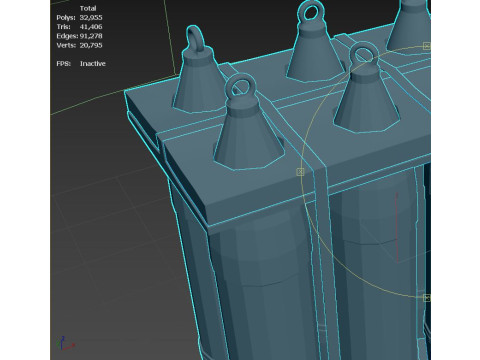Click the Edges value 91,278
The height and width of the screenshot is (360, 480).
pyautogui.click(x=91, y=36)
